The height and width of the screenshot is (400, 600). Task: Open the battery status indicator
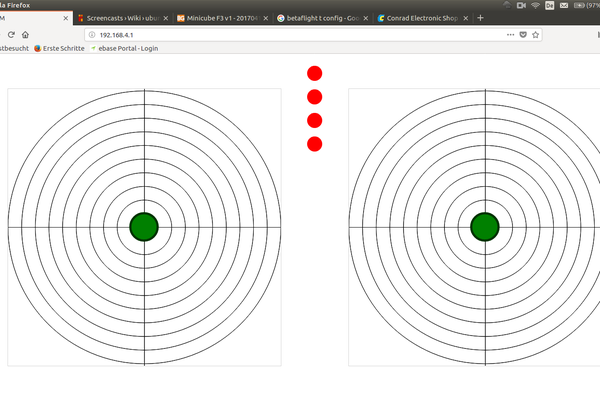587,5
